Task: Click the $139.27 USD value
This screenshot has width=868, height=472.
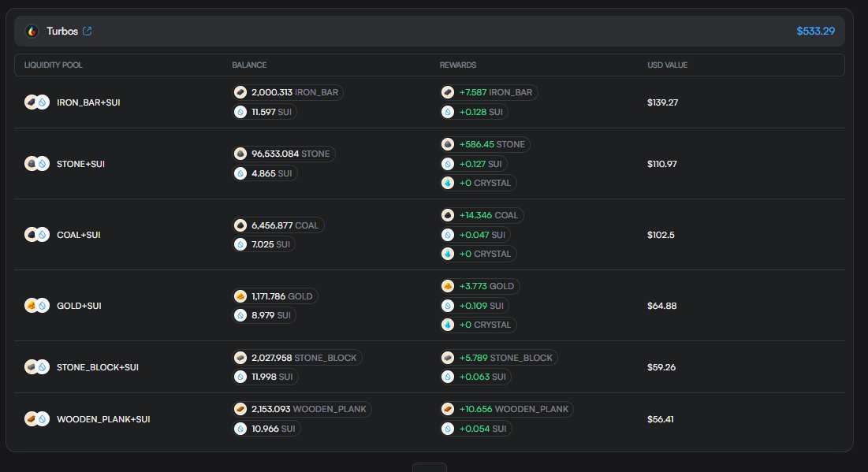Action: [x=662, y=102]
